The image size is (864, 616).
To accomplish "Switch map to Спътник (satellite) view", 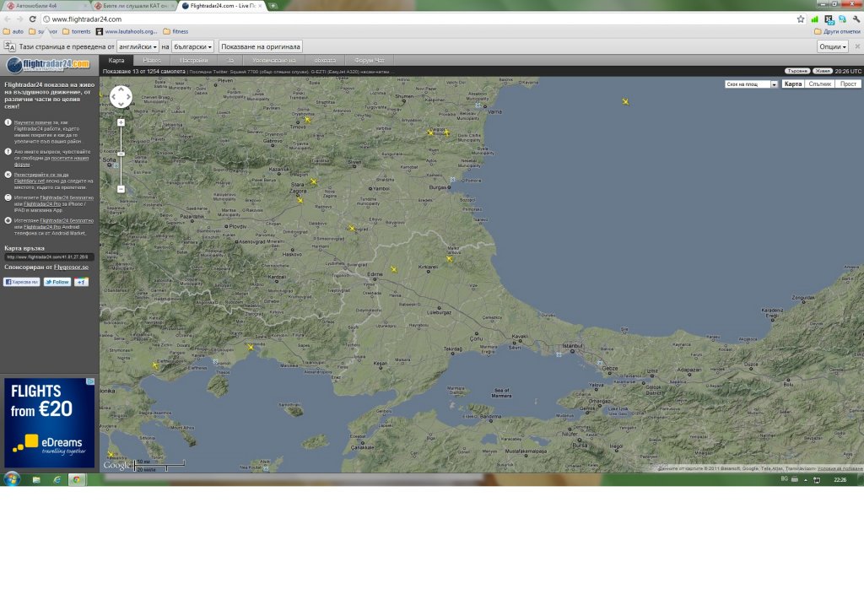I will coord(819,84).
